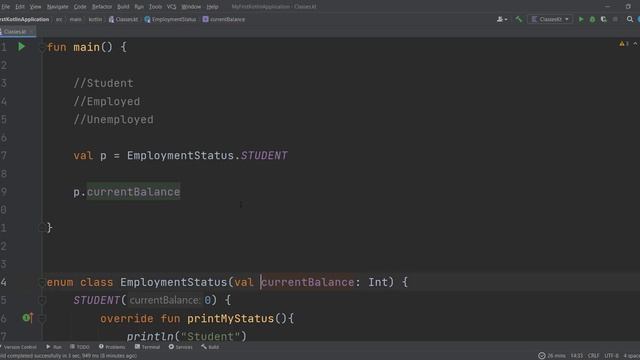Click currentBalance property breadcrumb icon
Image resolution: width=640 pixels, height=360 pixels.
click(x=205, y=19)
